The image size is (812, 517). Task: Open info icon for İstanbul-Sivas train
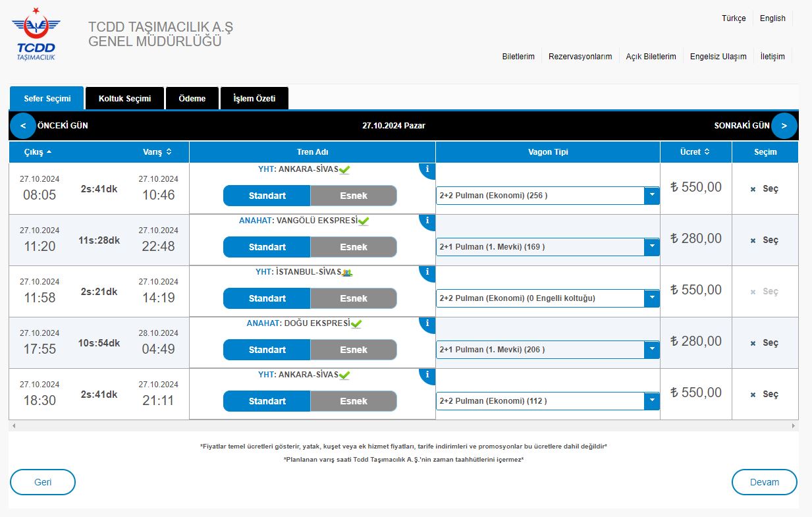click(x=427, y=272)
